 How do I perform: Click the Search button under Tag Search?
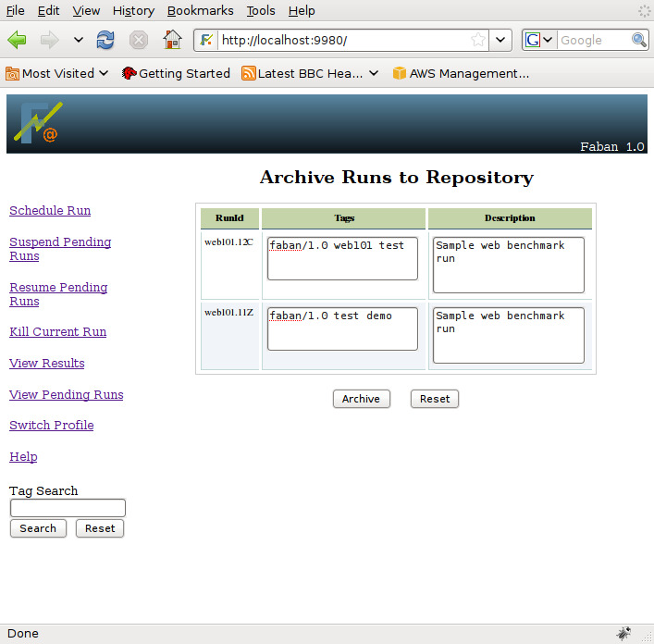[x=38, y=528]
